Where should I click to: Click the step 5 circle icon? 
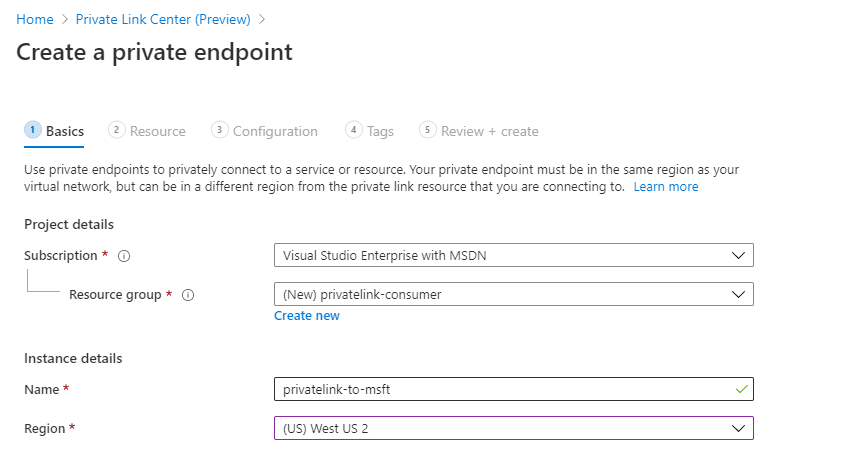point(428,130)
